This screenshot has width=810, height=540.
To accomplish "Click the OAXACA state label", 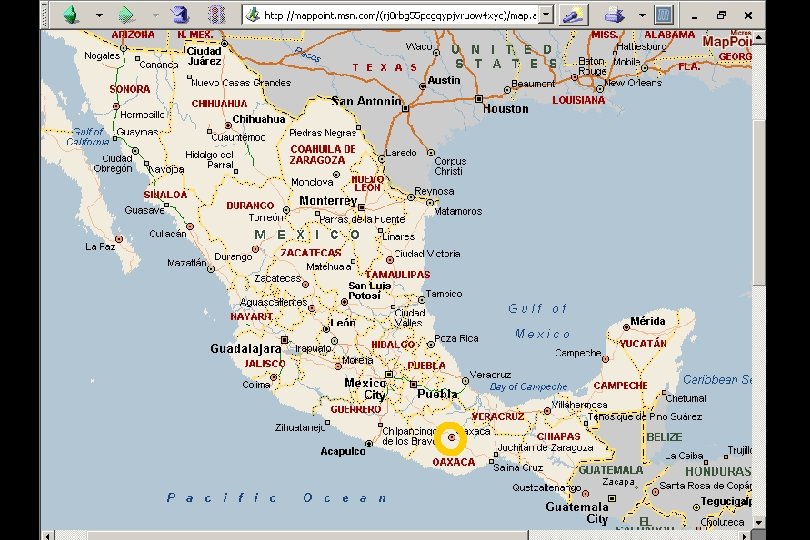I will (454, 462).
